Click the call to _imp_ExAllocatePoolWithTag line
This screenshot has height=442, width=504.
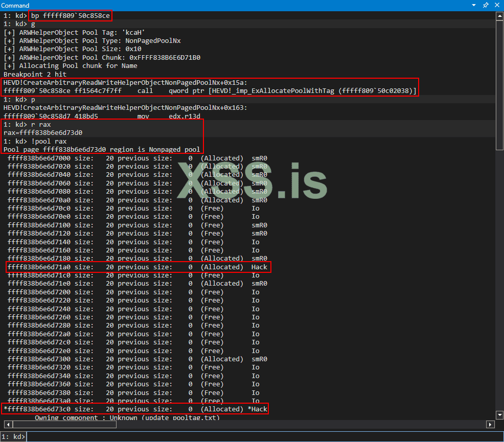(x=210, y=91)
